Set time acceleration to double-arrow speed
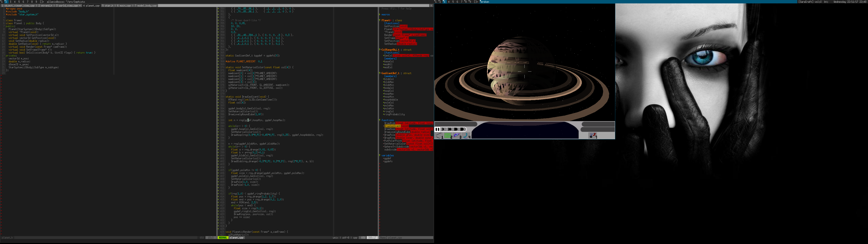Screen dimensions: 868x244 pos(450,129)
